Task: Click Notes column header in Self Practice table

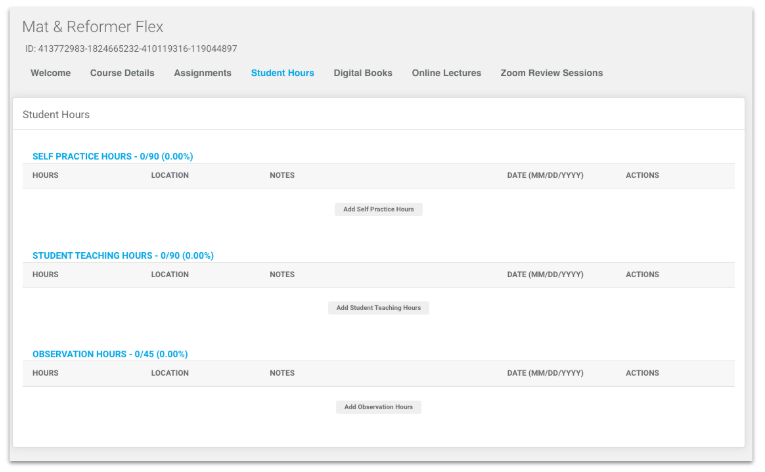Action: 282,175
